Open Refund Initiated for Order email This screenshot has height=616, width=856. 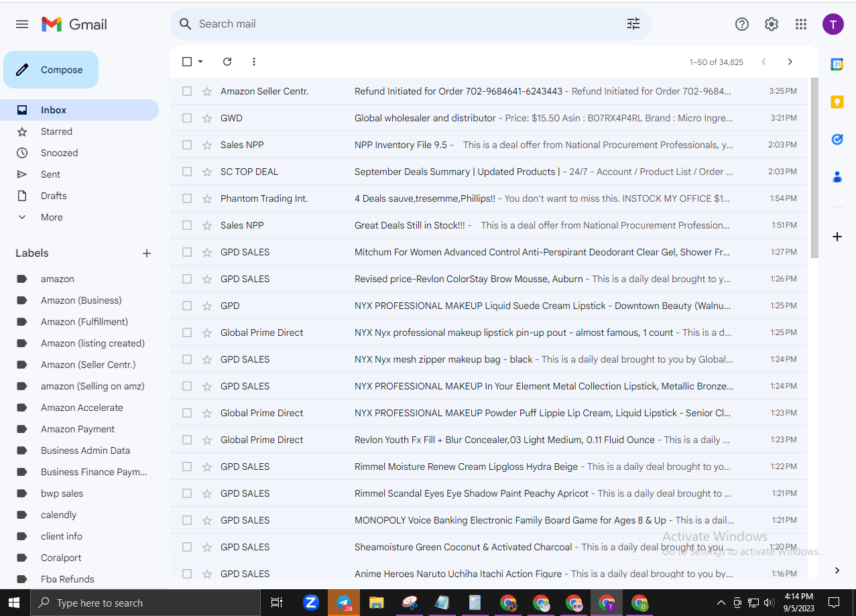pyautogui.click(x=488, y=91)
